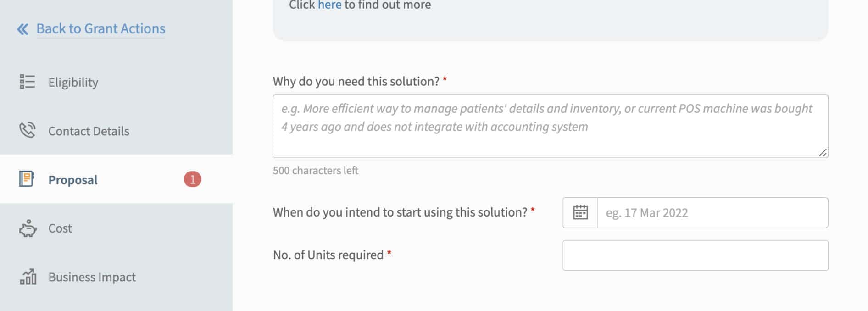Click the double-chevron back arrow icon
Viewport: 868px width, 311px height.
22,29
